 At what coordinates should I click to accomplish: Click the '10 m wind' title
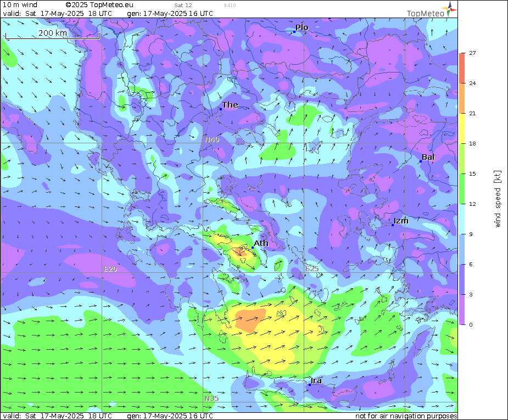click(x=20, y=5)
